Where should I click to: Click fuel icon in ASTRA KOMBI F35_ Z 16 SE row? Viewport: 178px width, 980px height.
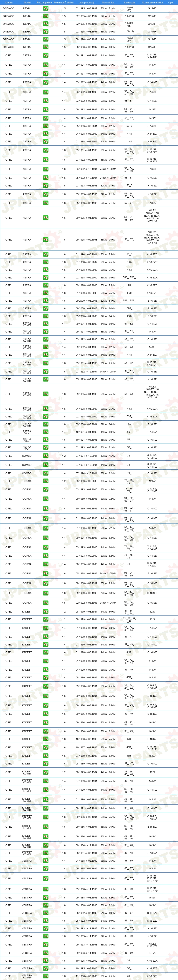click(x=45, y=424)
